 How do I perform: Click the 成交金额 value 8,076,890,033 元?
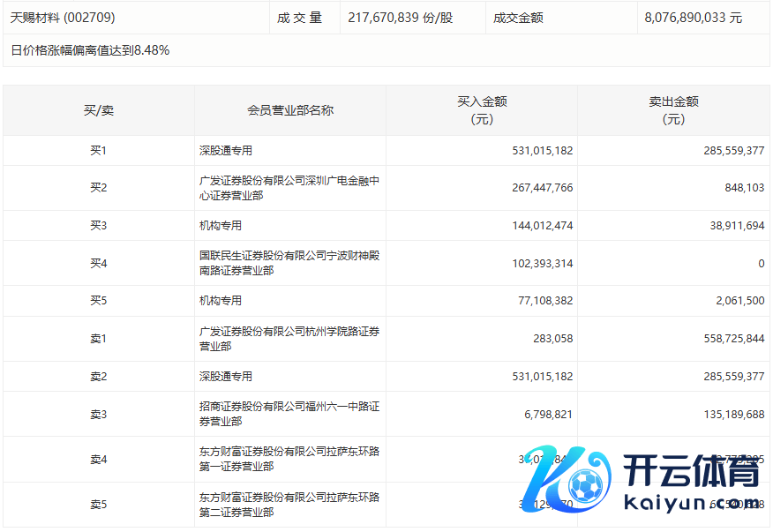[693, 17]
